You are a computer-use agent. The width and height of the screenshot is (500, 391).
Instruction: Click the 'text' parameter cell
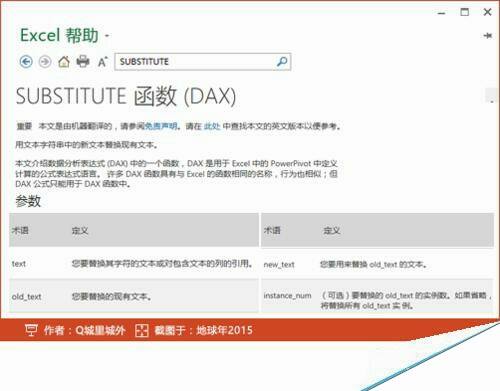[x=19, y=264]
